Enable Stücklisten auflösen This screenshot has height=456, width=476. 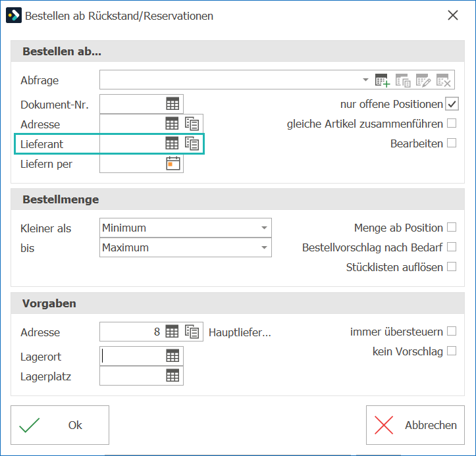(x=452, y=266)
